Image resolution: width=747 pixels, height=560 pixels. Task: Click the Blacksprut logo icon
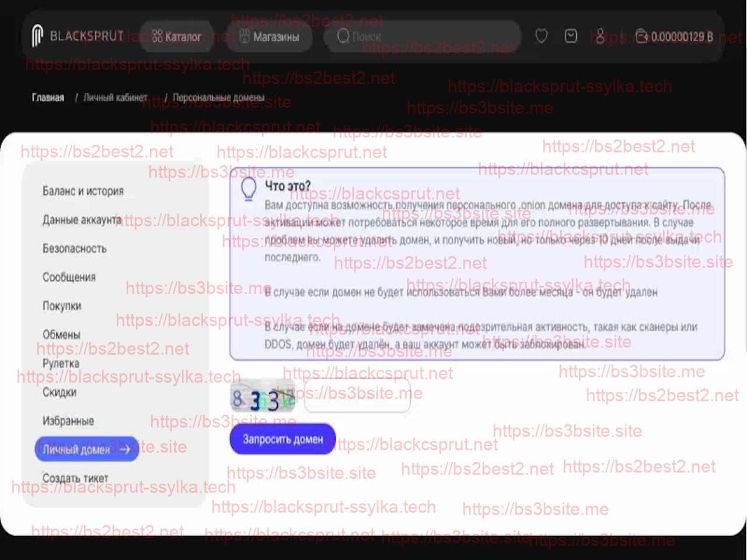click(x=37, y=36)
